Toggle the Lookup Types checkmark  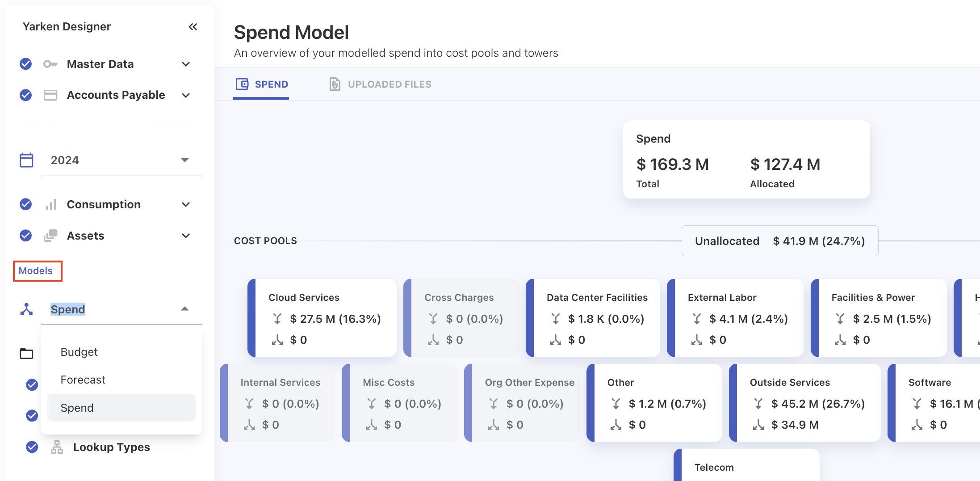point(32,447)
